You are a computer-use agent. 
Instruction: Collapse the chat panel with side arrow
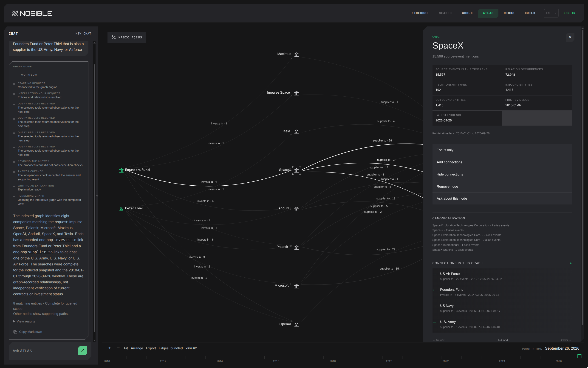click(97, 196)
